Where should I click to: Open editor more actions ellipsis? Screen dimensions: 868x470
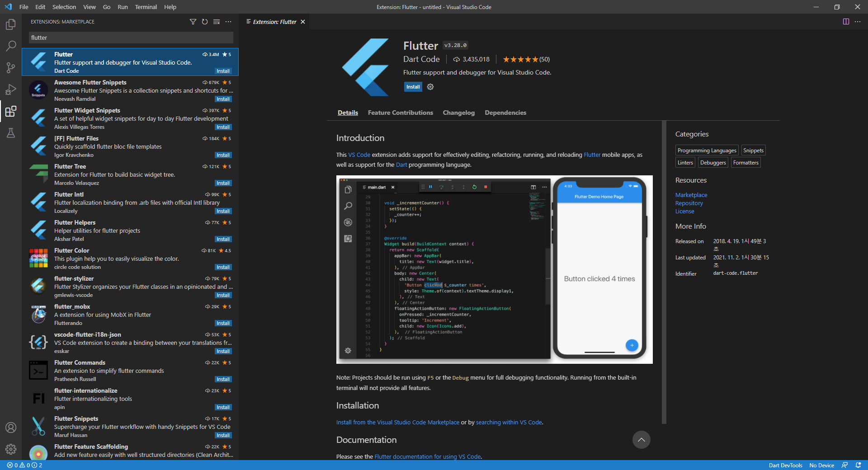point(858,22)
